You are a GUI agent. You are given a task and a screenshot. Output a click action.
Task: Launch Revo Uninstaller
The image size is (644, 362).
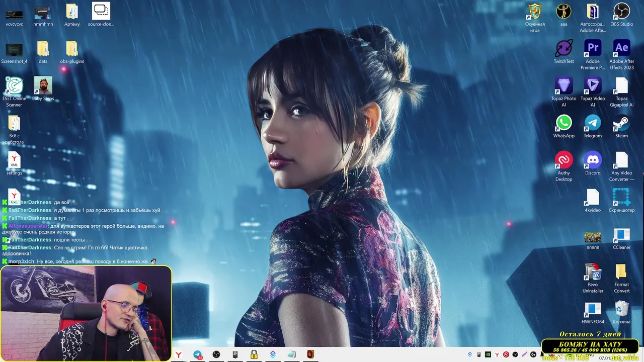[x=593, y=278]
